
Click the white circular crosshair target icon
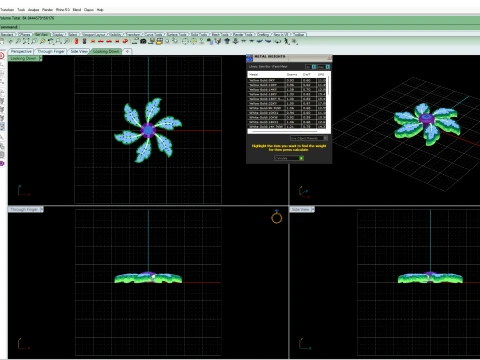185,41
